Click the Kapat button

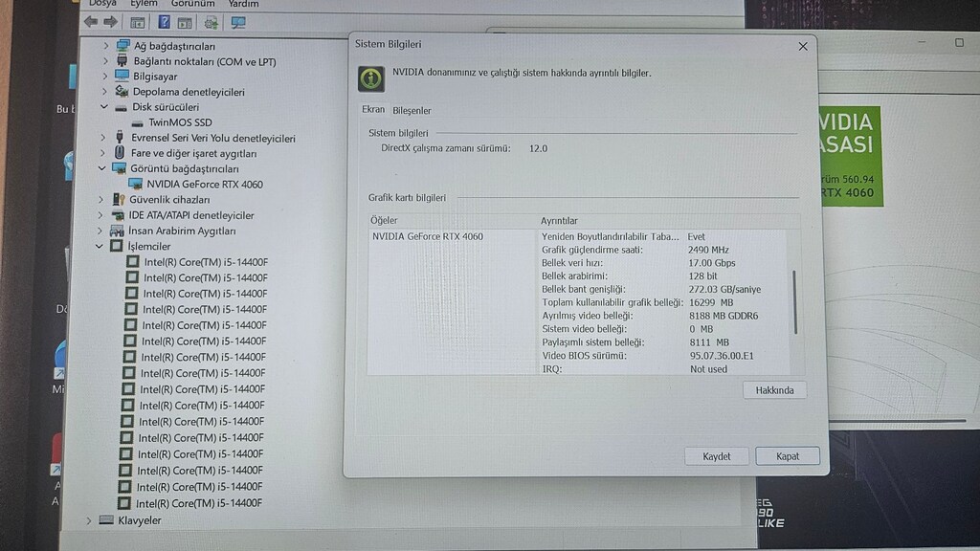[x=788, y=456]
